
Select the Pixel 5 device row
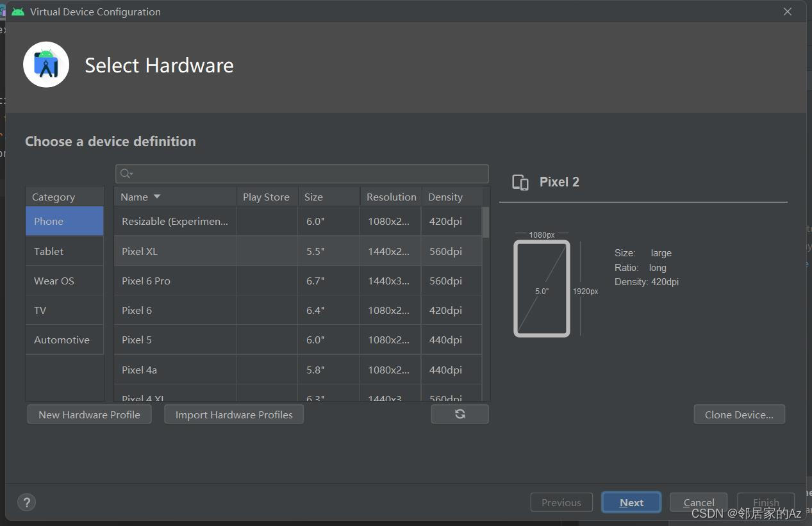[298, 340]
